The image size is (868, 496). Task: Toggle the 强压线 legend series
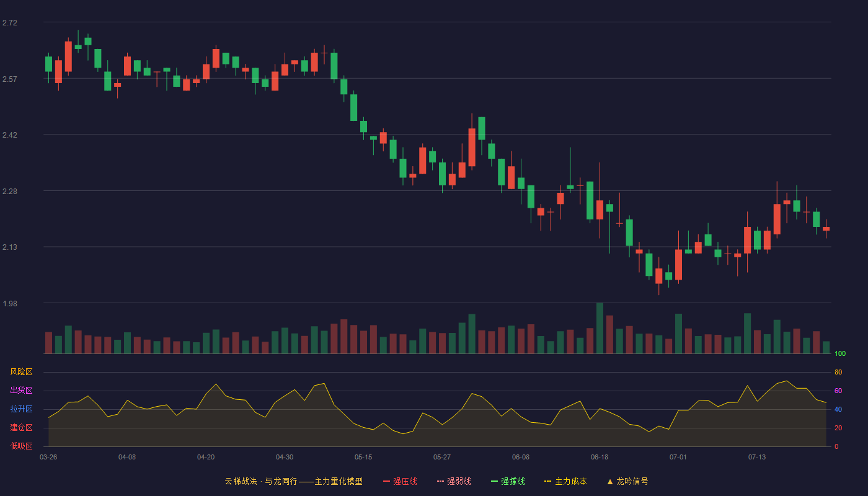tap(400, 481)
